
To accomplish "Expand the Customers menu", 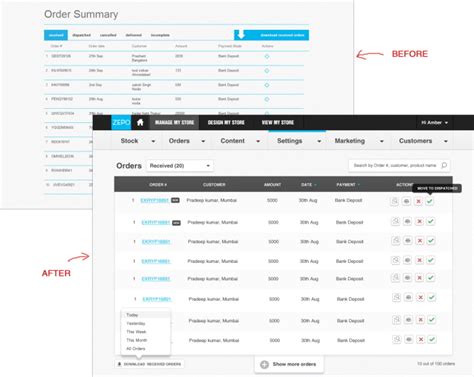I will click(423, 141).
